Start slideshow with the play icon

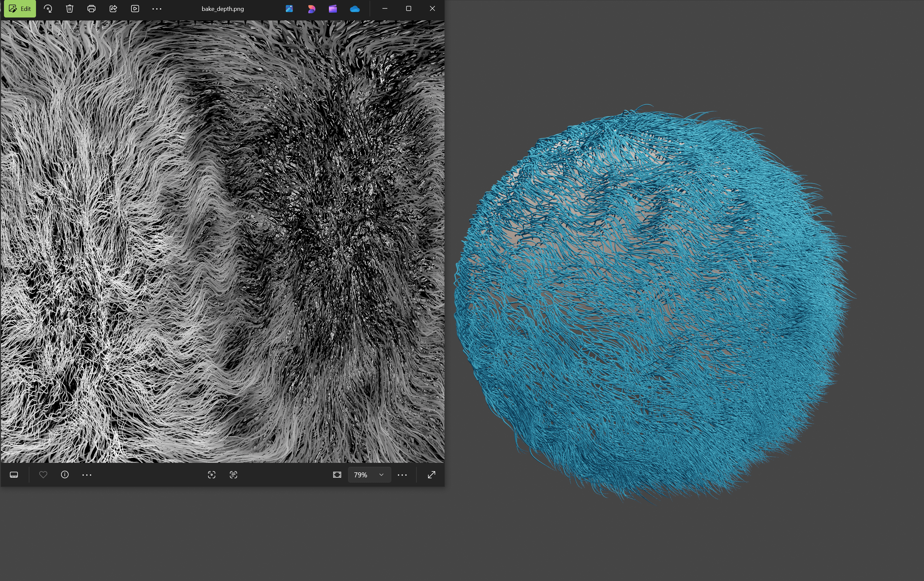point(135,9)
